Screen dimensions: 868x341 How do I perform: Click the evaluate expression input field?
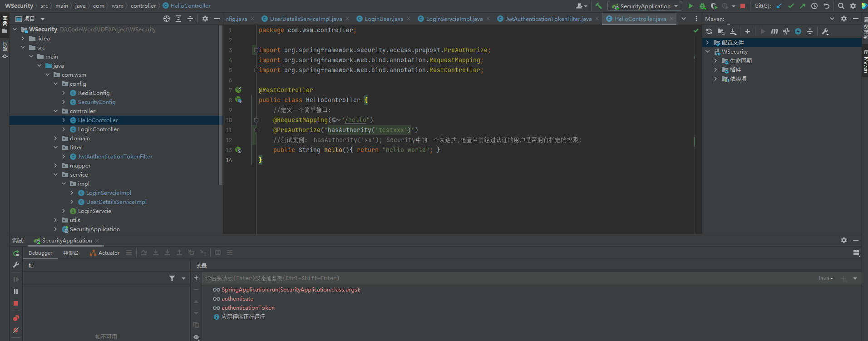click(508, 278)
